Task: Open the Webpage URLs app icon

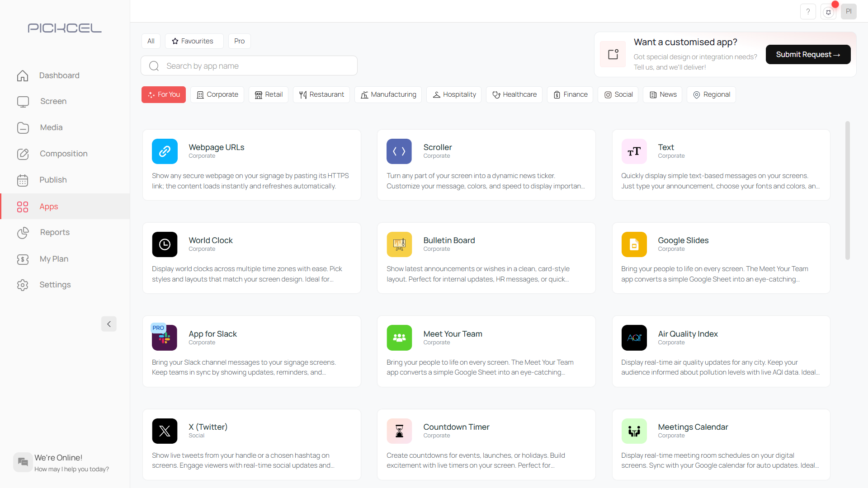Action: (165, 151)
